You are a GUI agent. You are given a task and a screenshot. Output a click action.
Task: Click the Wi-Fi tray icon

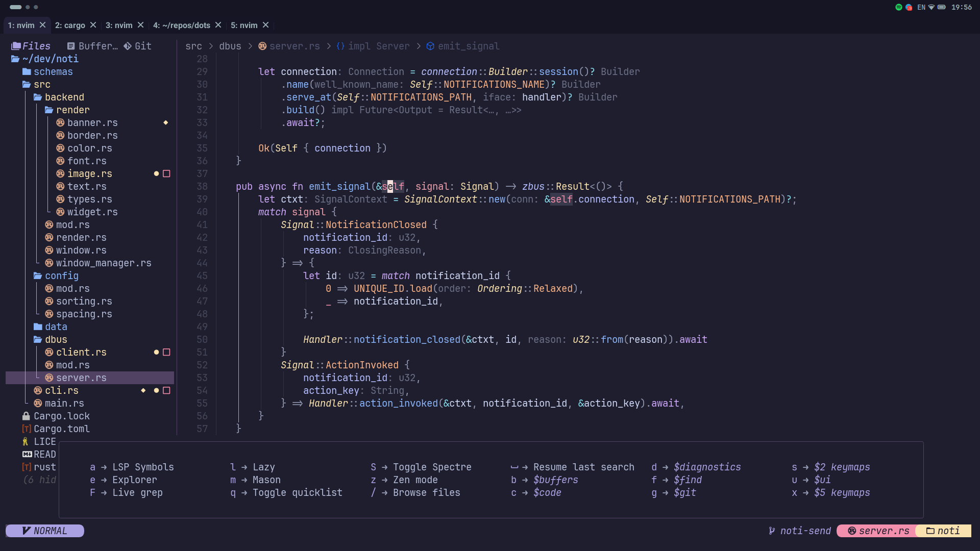(x=932, y=7)
